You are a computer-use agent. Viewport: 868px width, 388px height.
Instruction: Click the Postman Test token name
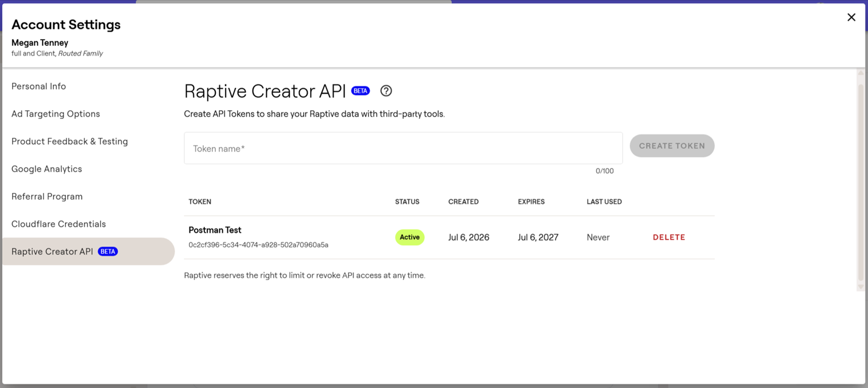click(215, 230)
